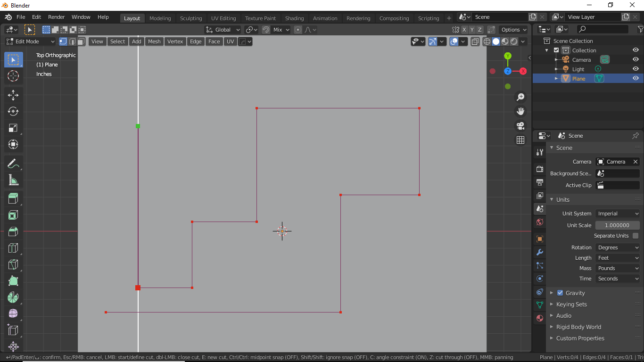This screenshot has width=644, height=362.
Task: Toggle visibility of the Plane object
Action: pyautogui.click(x=636, y=79)
